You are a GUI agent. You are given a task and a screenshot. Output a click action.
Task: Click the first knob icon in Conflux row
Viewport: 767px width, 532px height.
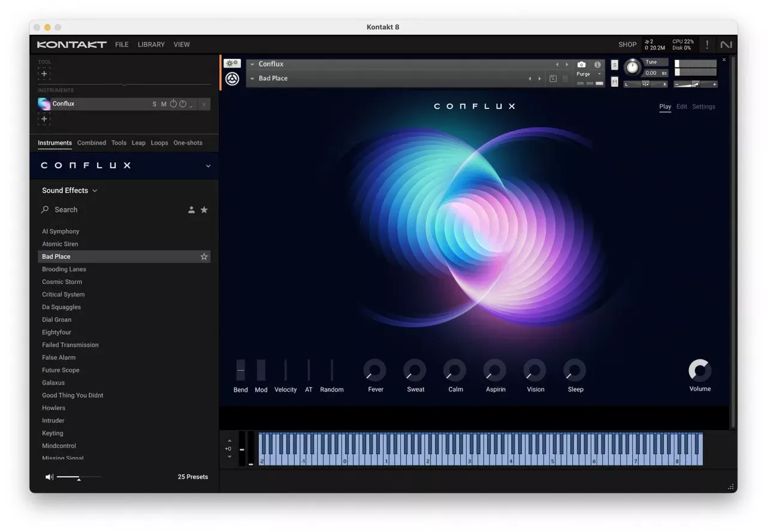click(x=173, y=104)
